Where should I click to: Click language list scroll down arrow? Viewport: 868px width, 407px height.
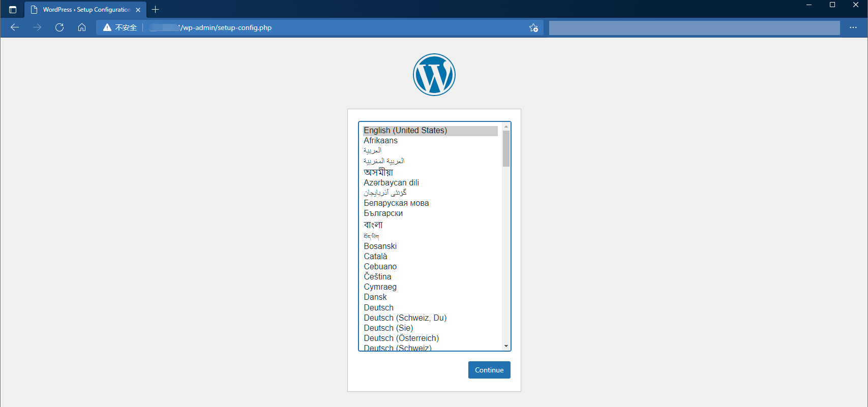[x=506, y=346]
